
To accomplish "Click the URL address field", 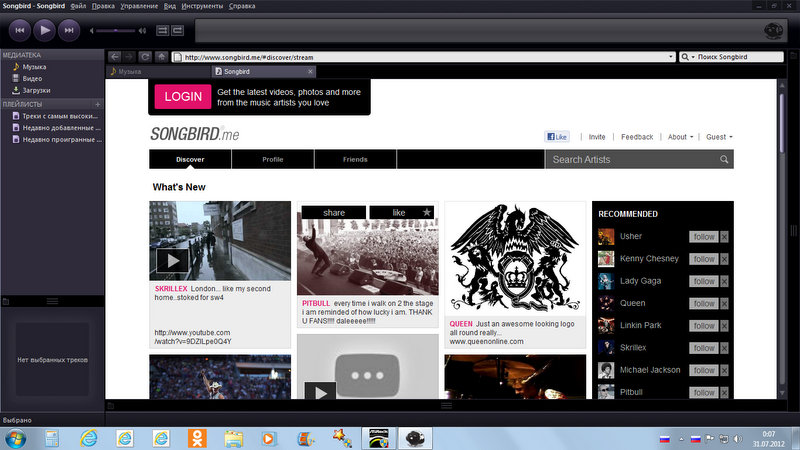I will click(423, 57).
